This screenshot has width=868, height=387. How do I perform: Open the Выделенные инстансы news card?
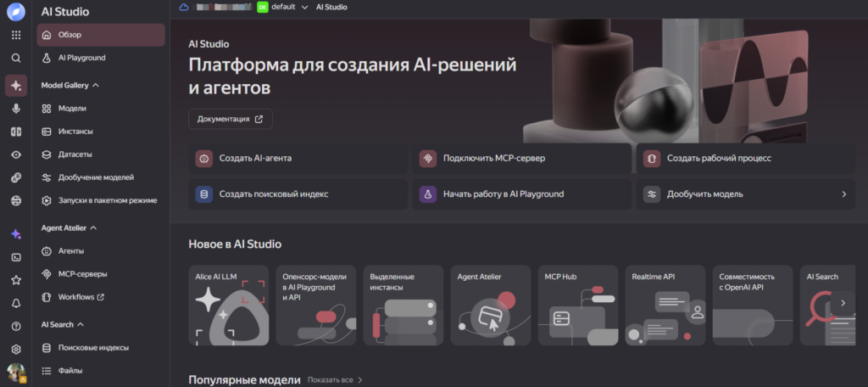(403, 306)
